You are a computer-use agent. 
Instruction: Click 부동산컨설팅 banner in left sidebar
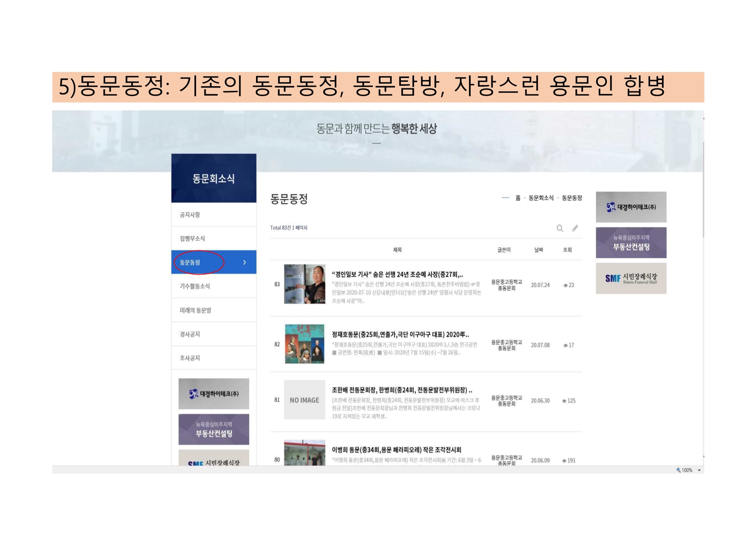point(214,429)
